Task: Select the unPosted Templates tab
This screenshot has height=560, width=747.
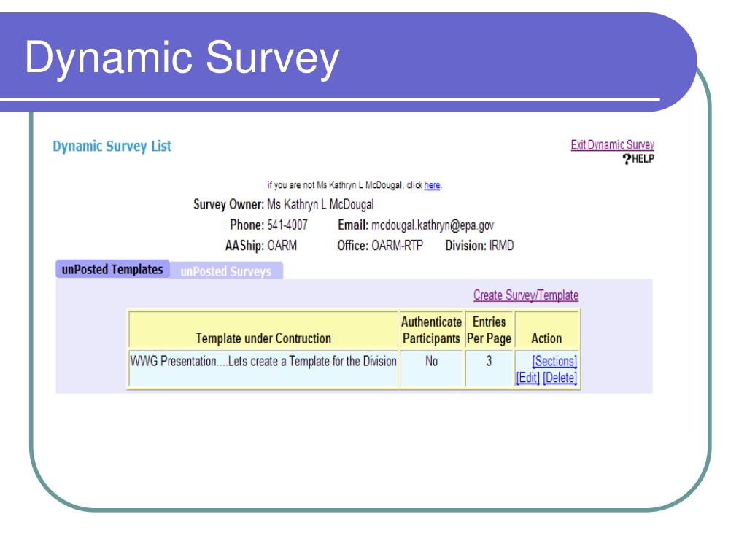Action: 112,270
